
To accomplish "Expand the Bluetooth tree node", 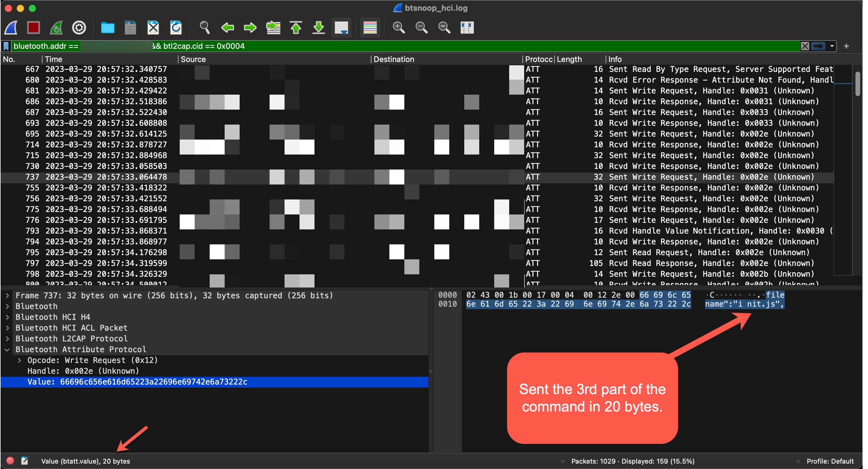I will tap(7, 306).
